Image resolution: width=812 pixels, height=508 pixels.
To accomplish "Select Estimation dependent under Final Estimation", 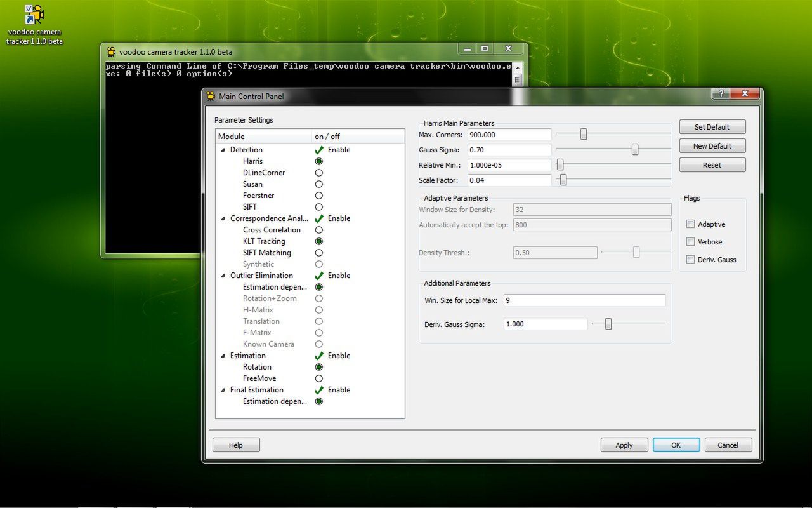I will click(275, 401).
